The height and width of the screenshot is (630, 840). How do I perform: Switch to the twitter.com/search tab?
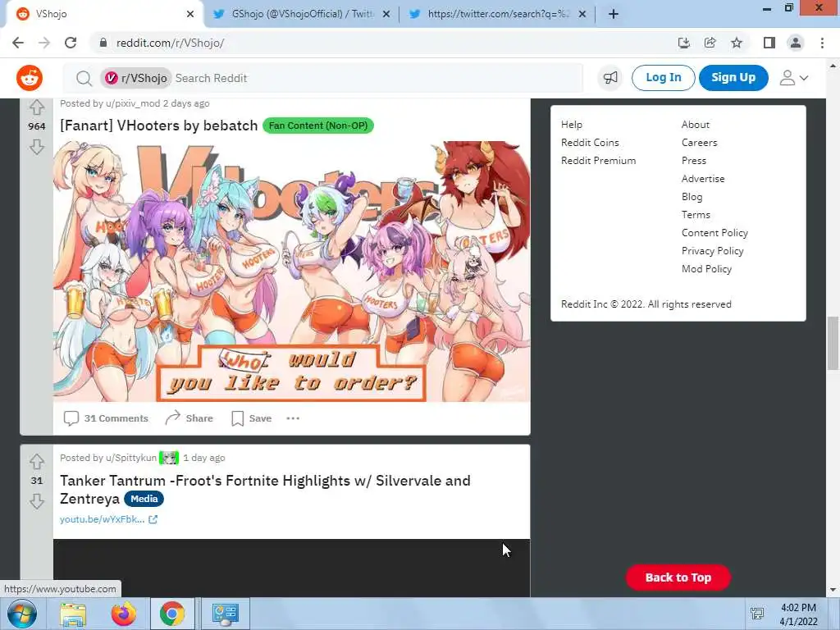tap(498, 14)
